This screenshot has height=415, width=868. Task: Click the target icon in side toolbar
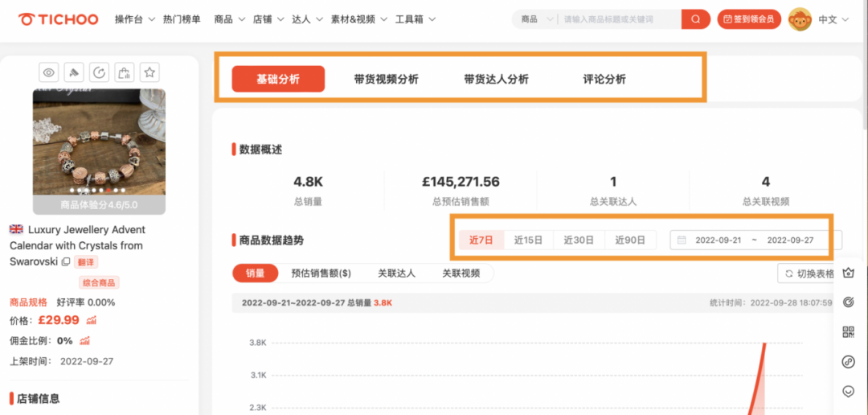point(848,302)
